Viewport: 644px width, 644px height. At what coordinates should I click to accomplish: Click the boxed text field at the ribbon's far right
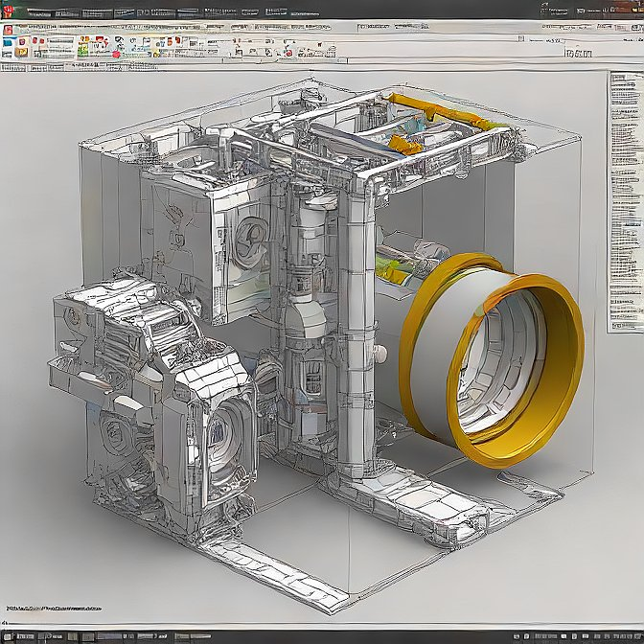click(x=578, y=53)
